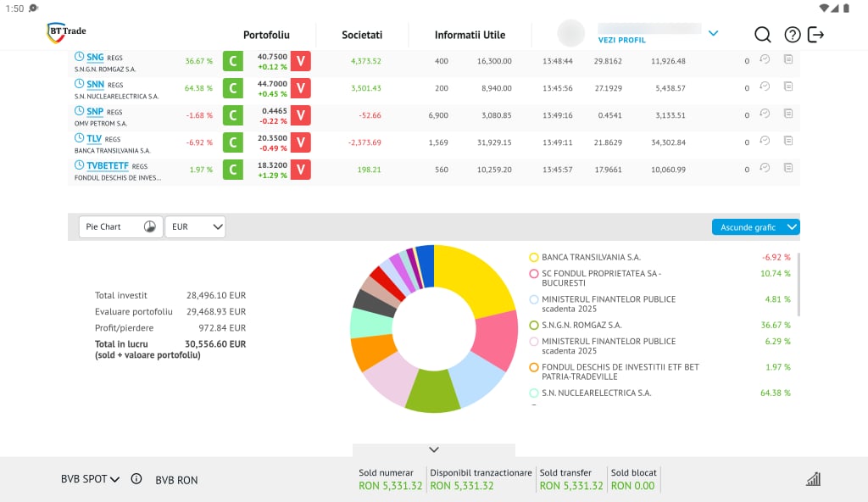Open the search magnifier in header
The width and height of the screenshot is (868, 502).
[x=762, y=35]
